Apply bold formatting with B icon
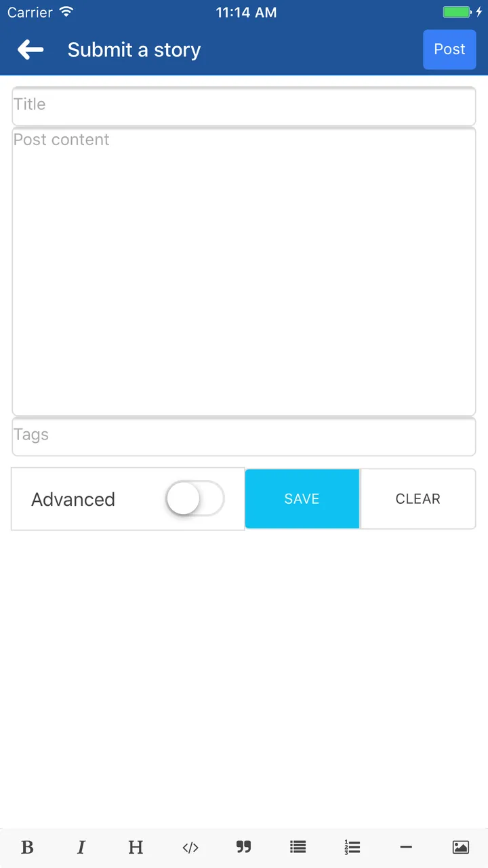488x868 pixels. [27, 847]
